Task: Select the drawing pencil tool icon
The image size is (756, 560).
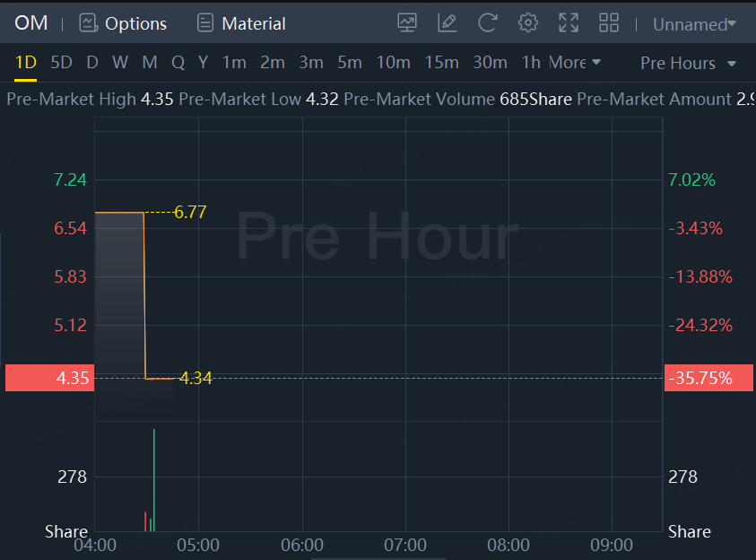Action: point(447,23)
